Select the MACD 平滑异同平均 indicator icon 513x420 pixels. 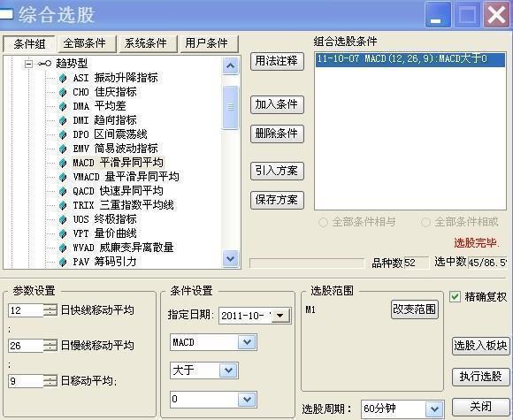pyautogui.click(x=62, y=163)
